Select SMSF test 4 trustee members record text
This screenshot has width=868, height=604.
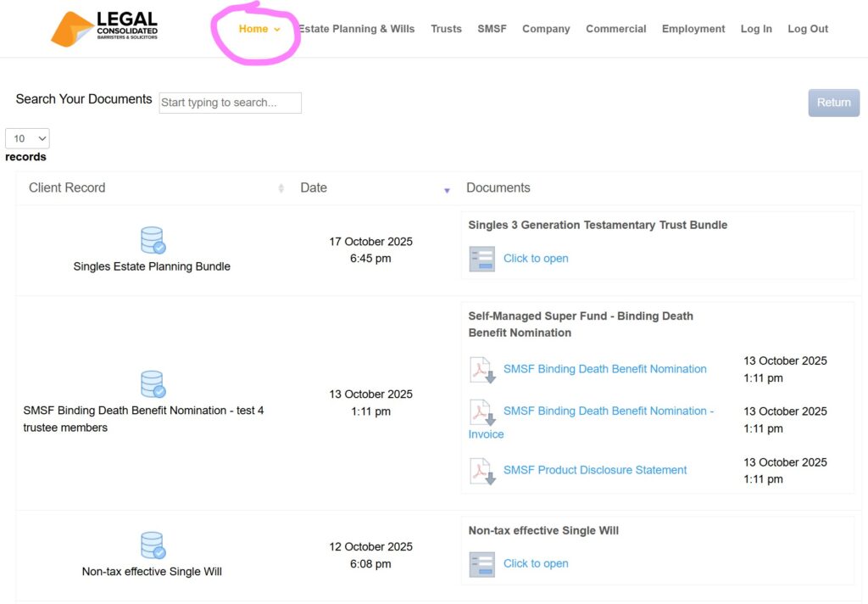[x=143, y=419]
